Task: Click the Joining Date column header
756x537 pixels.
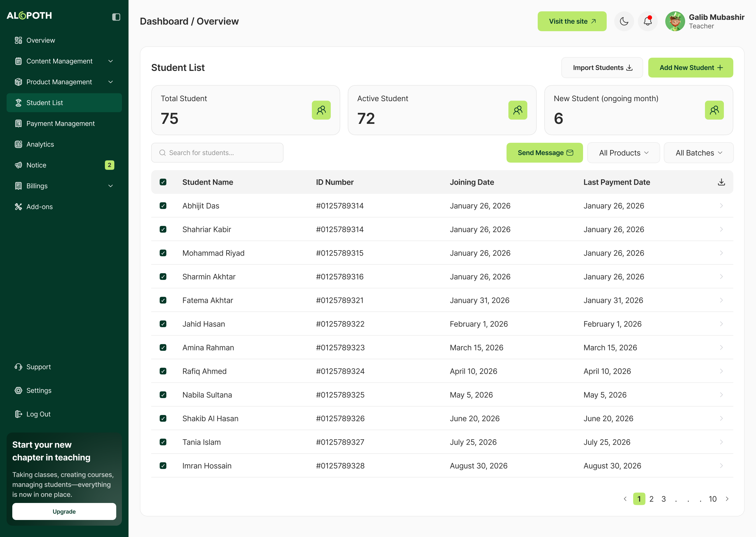Action: click(472, 182)
